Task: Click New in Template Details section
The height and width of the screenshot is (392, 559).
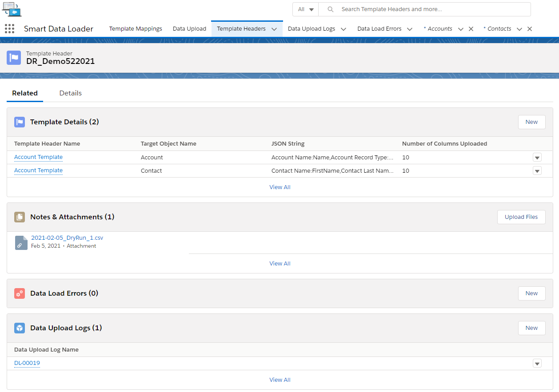Action: tap(531, 122)
